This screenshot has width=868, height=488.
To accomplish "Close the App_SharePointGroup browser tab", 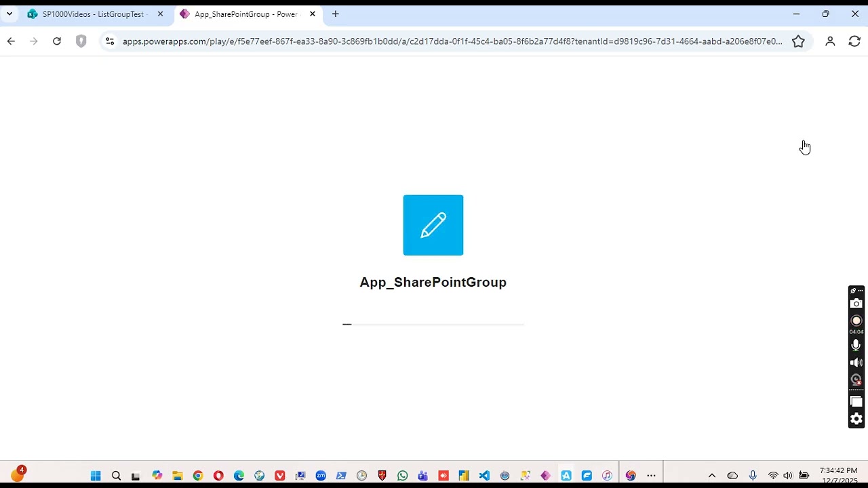I will click(x=312, y=14).
